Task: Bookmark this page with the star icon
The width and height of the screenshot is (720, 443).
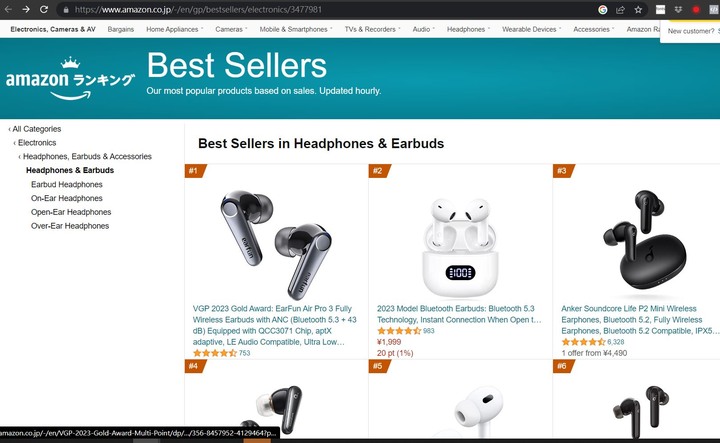Action: click(638, 10)
